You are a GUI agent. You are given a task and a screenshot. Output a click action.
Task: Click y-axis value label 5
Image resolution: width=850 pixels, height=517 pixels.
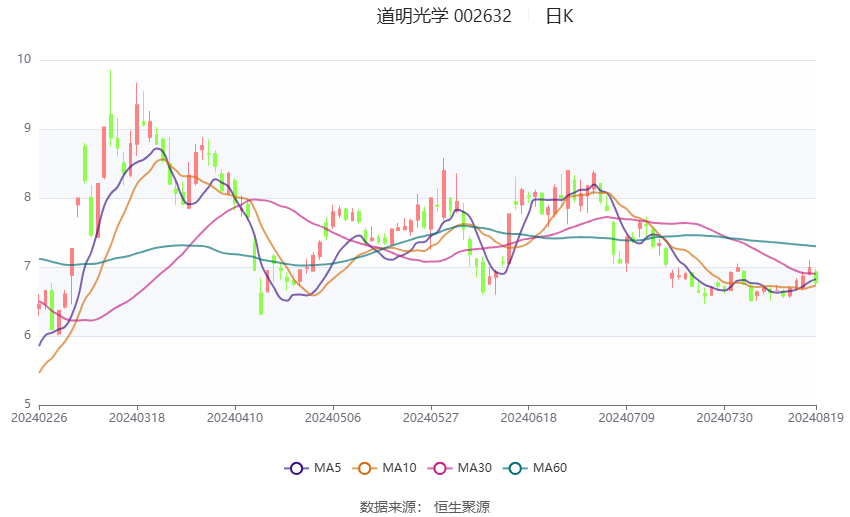pyautogui.click(x=28, y=404)
